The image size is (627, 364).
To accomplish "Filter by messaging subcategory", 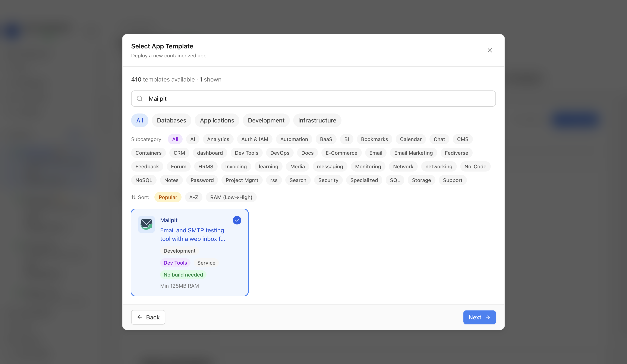I will pyautogui.click(x=330, y=167).
